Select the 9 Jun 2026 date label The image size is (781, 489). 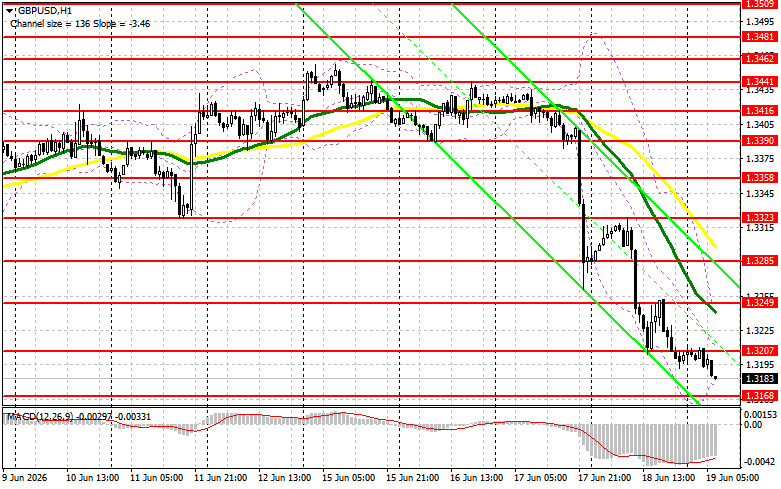point(25,478)
